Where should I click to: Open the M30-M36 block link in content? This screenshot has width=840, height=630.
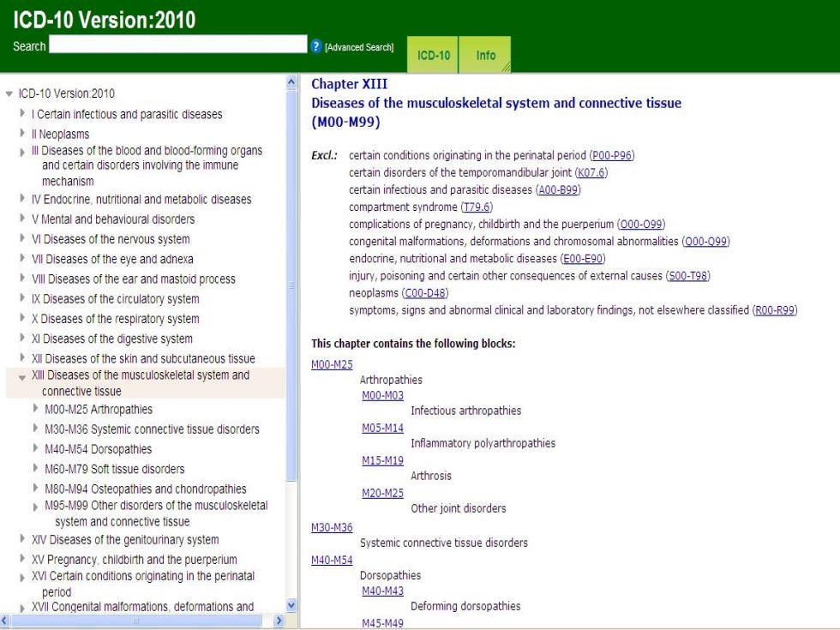(x=332, y=528)
